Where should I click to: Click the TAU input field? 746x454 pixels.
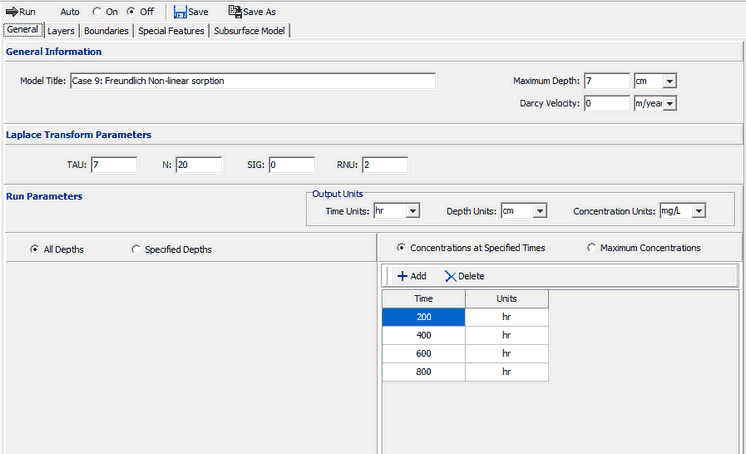click(114, 165)
